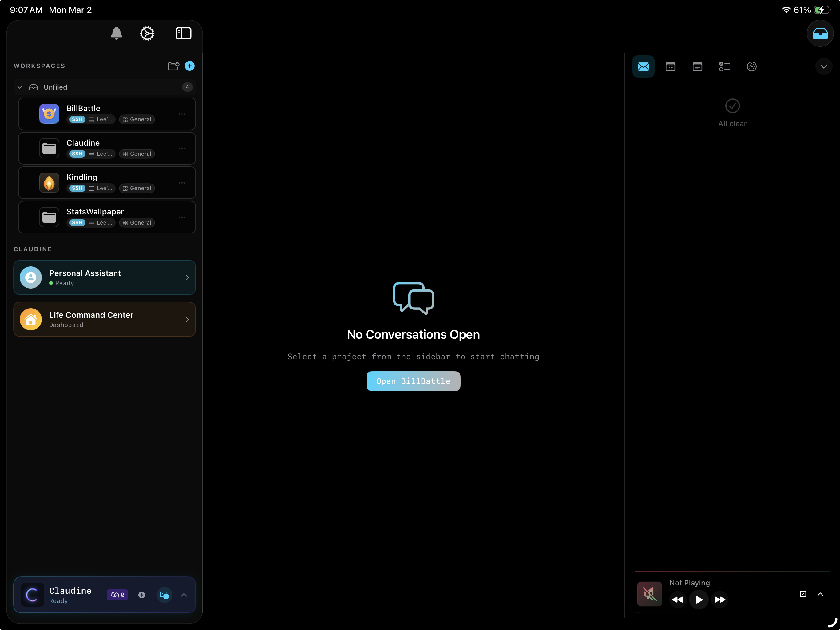Collapse the Claudine status bar chevron
The height and width of the screenshot is (630, 840).
pos(184,595)
